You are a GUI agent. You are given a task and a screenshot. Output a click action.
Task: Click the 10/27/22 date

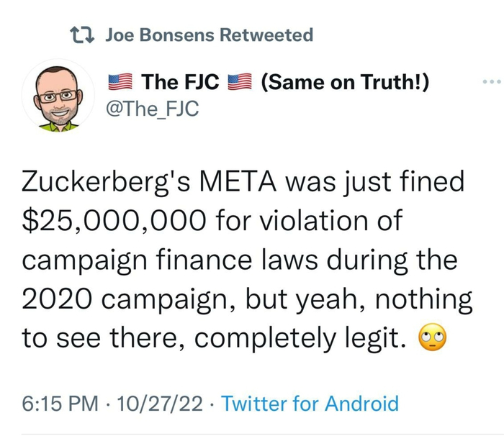coord(159,403)
